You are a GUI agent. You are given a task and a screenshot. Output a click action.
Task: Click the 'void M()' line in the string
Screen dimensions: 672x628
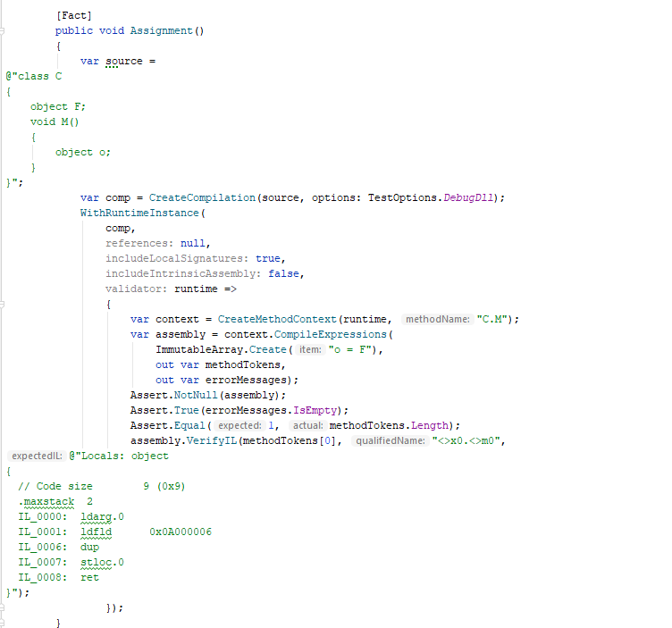click(55, 122)
